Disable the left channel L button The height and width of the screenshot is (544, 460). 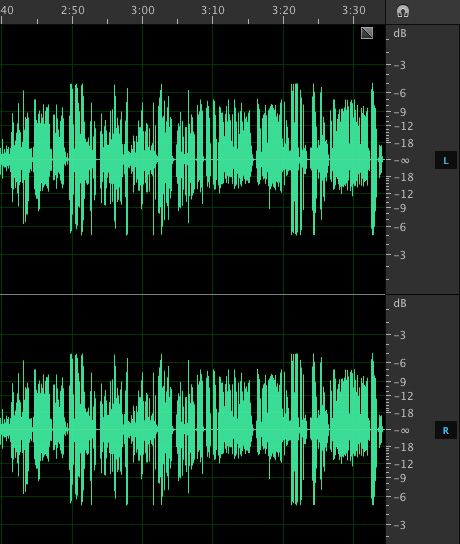pos(446,160)
